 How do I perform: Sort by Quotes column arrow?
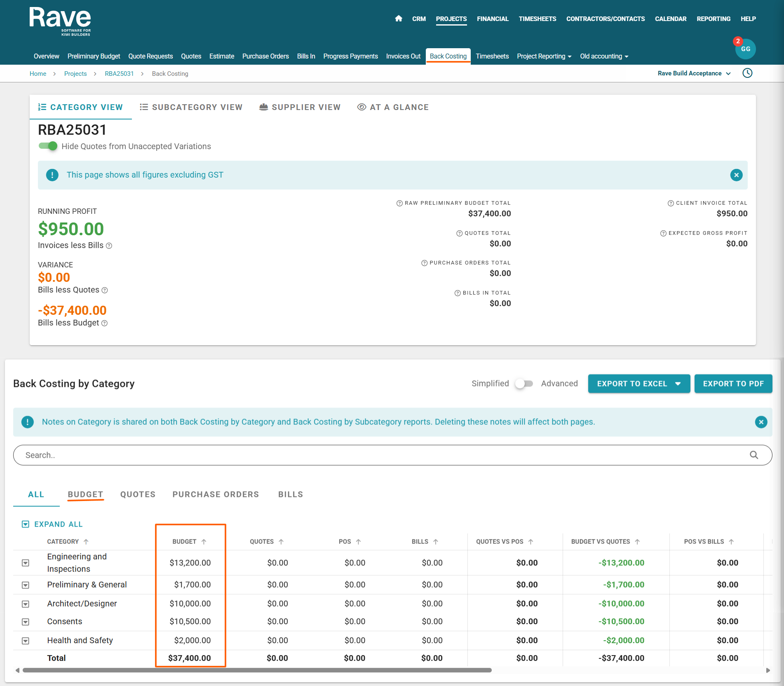pyautogui.click(x=281, y=542)
